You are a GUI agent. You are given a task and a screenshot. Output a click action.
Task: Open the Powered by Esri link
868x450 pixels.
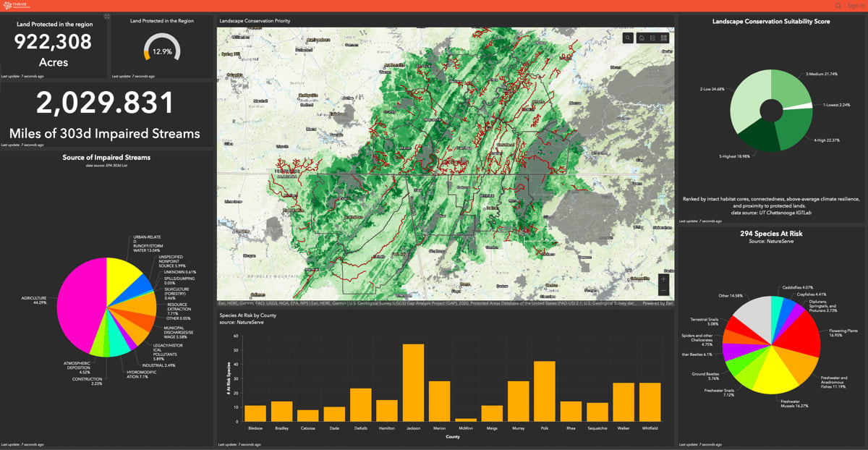point(657,305)
